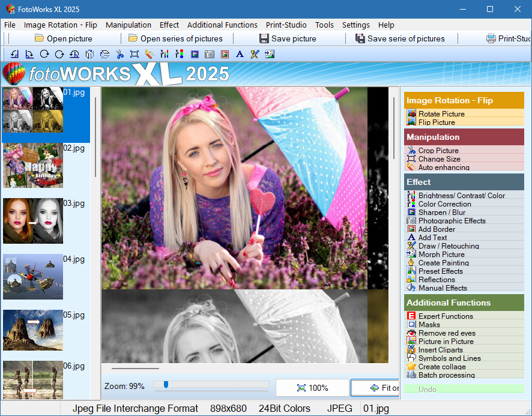Click the thumbnail list vertical scrollbar
The image size is (532, 416).
click(x=95, y=137)
